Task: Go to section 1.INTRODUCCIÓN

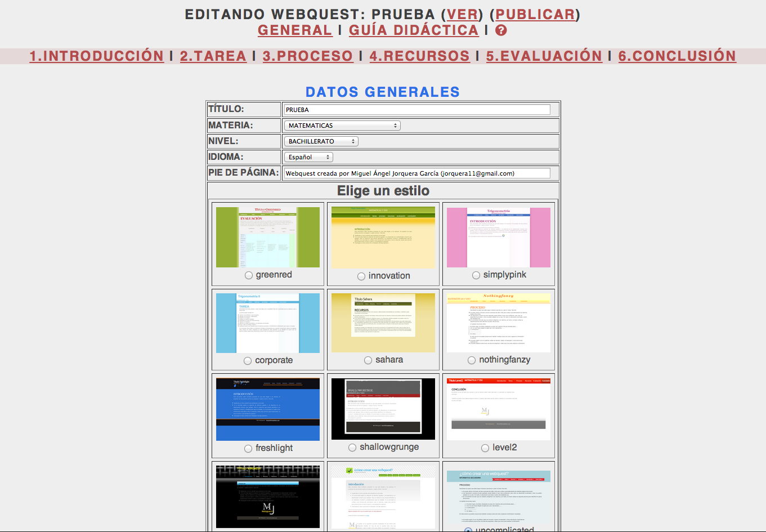Action: click(96, 56)
